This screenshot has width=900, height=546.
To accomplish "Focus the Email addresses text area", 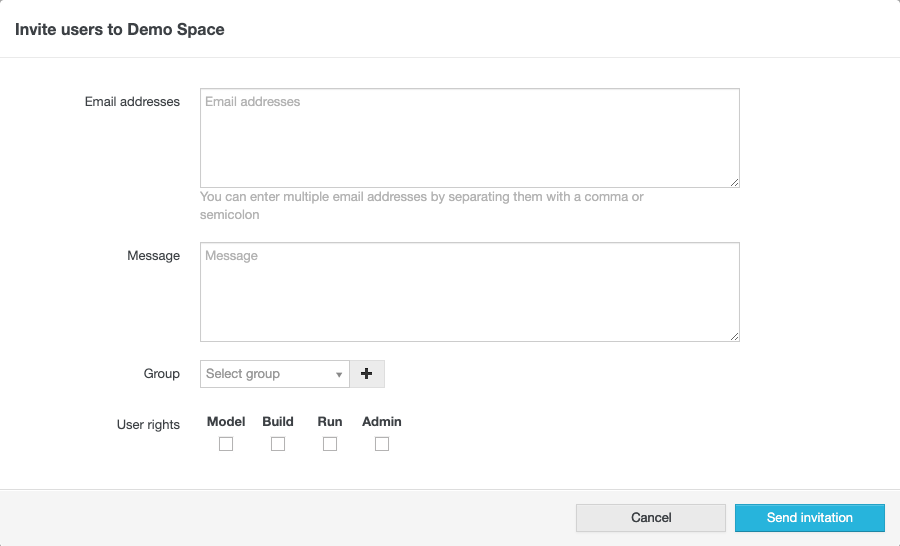I will coord(469,138).
